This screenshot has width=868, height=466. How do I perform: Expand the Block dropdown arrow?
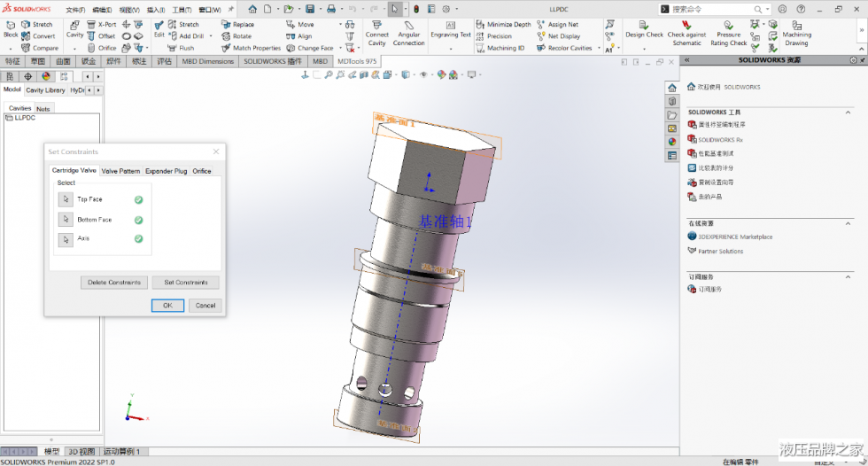pos(11,48)
